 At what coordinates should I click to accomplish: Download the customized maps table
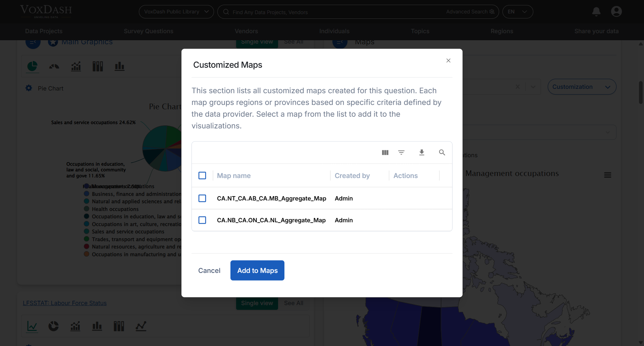pyautogui.click(x=422, y=153)
